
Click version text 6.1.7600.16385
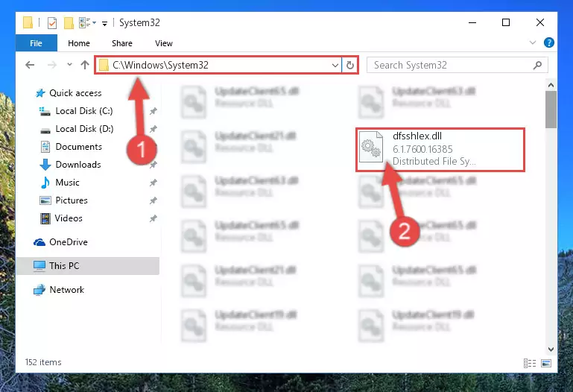pyautogui.click(x=422, y=149)
